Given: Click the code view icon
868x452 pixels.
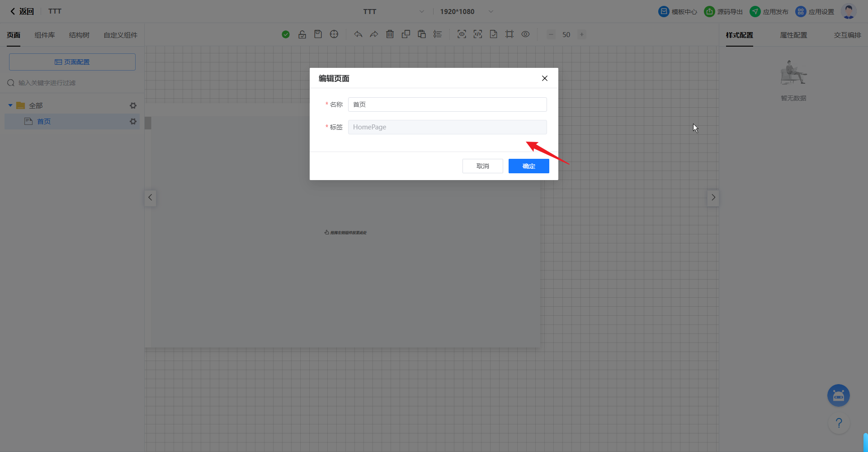Looking at the screenshot, I should pyautogui.click(x=477, y=34).
